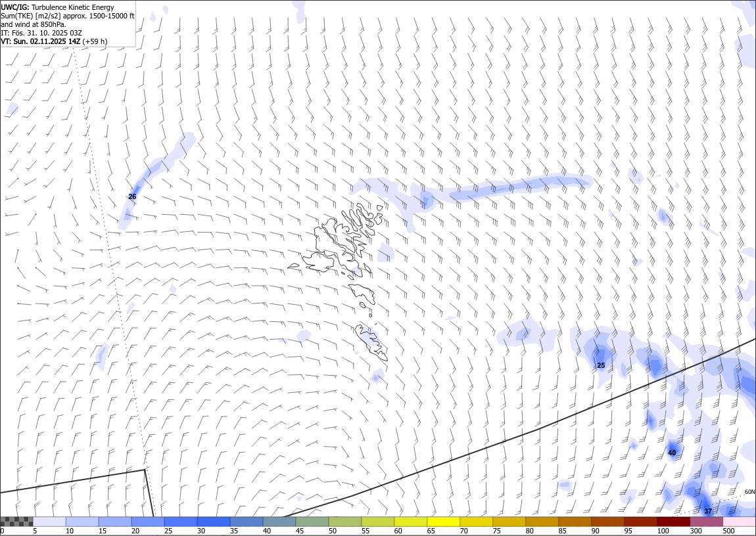Click the legend swatch between 60 and 65
This screenshot has height=536, width=756.
tap(411, 522)
